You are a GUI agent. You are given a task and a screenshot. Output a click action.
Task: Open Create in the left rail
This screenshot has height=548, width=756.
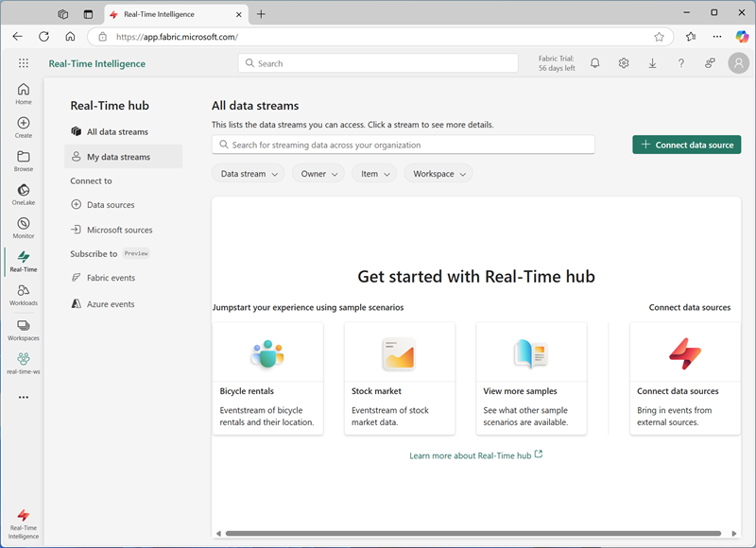pyautogui.click(x=23, y=128)
